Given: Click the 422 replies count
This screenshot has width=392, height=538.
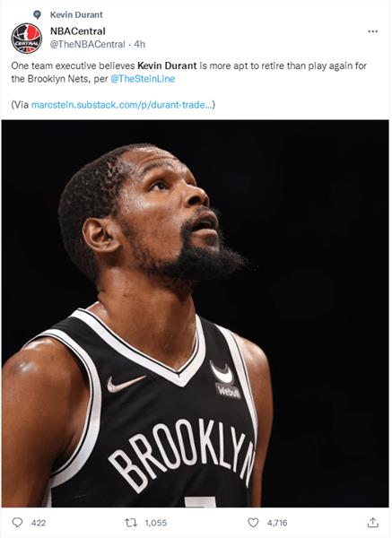Looking at the screenshot, I should click(39, 523).
